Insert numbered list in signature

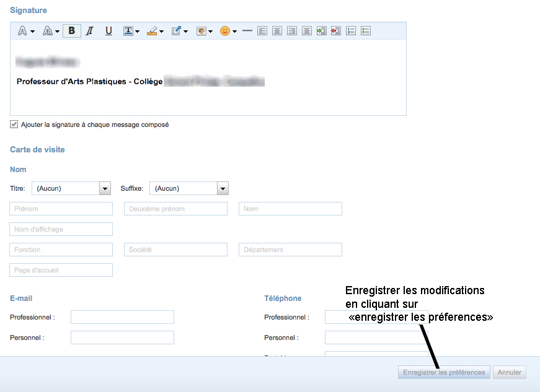point(351,31)
